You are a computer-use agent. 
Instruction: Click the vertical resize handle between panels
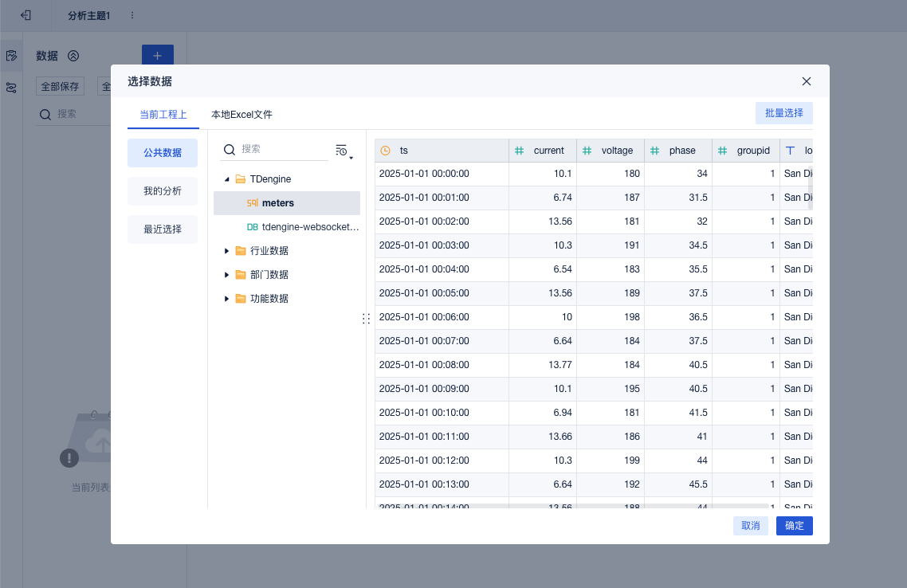(x=366, y=319)
